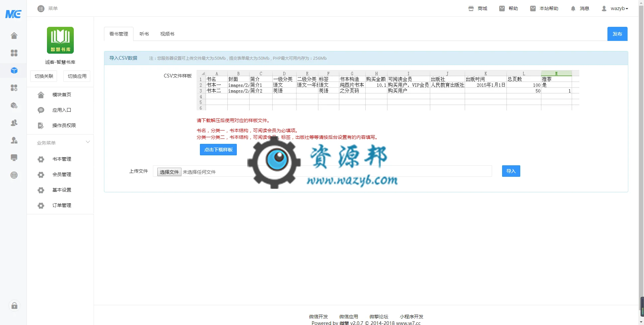Click the 商城 store icon
644x325 pixels.
[x=471, y=8]
